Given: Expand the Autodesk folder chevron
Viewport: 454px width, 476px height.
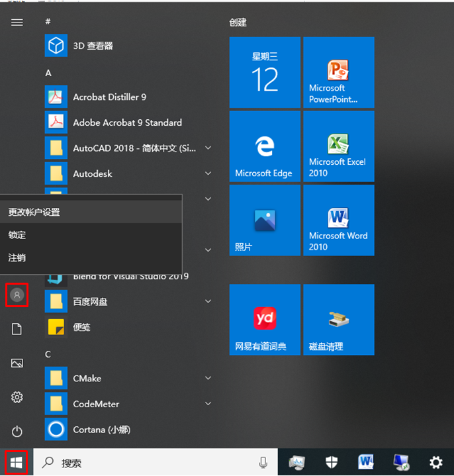Looking at the screenshot, I should pyautogui.click(x=208, y=173).
